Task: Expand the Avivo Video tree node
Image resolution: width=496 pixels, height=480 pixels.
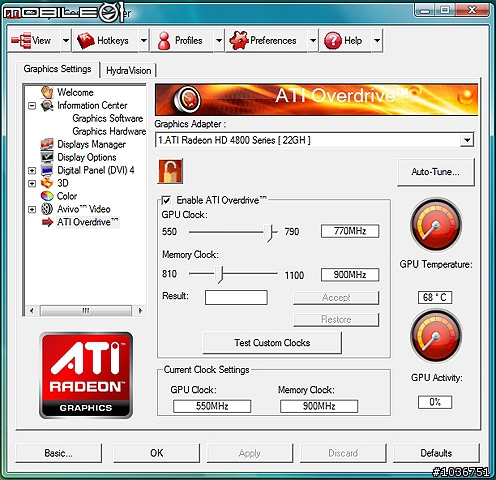Action: click(x=32, y=209)
